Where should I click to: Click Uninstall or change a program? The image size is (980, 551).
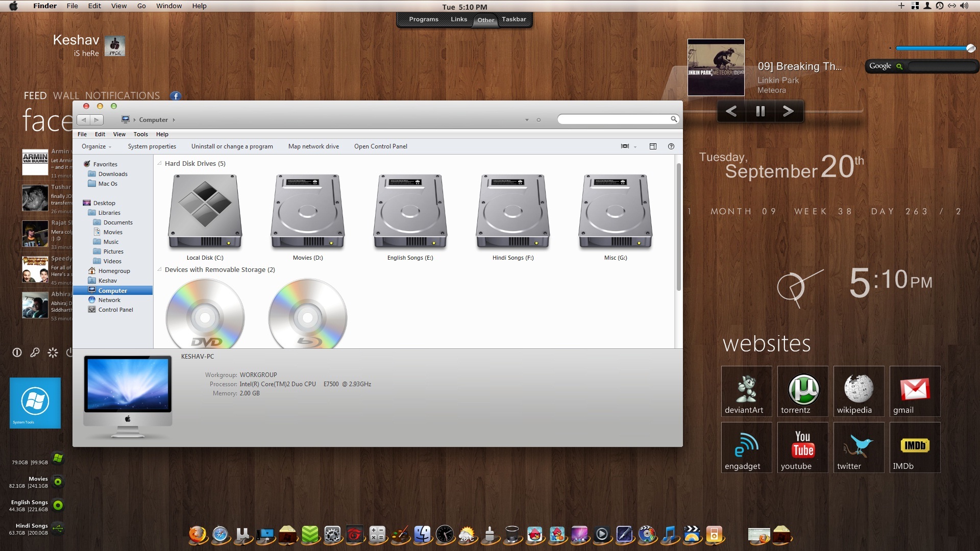click(x=232, y=146)
